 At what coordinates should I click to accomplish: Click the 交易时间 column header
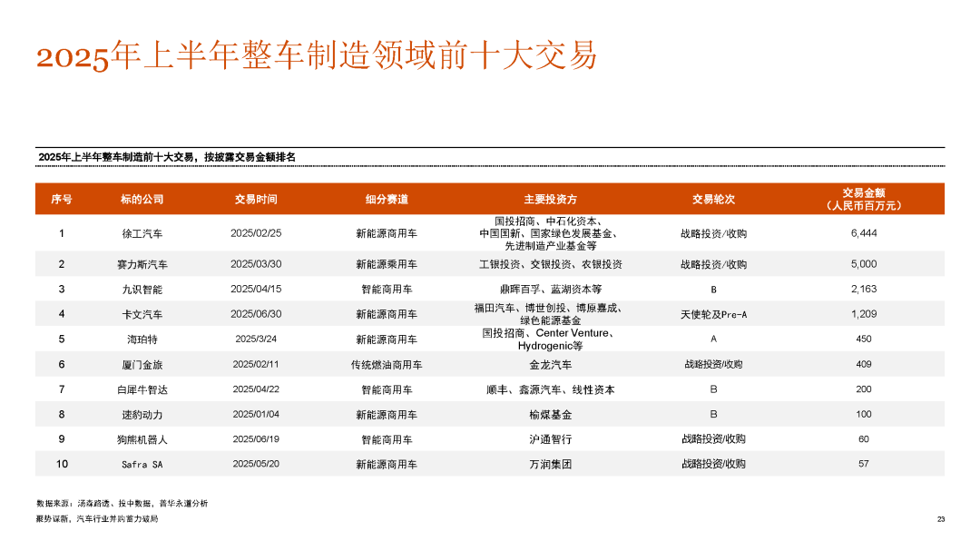tap(256, 199)
